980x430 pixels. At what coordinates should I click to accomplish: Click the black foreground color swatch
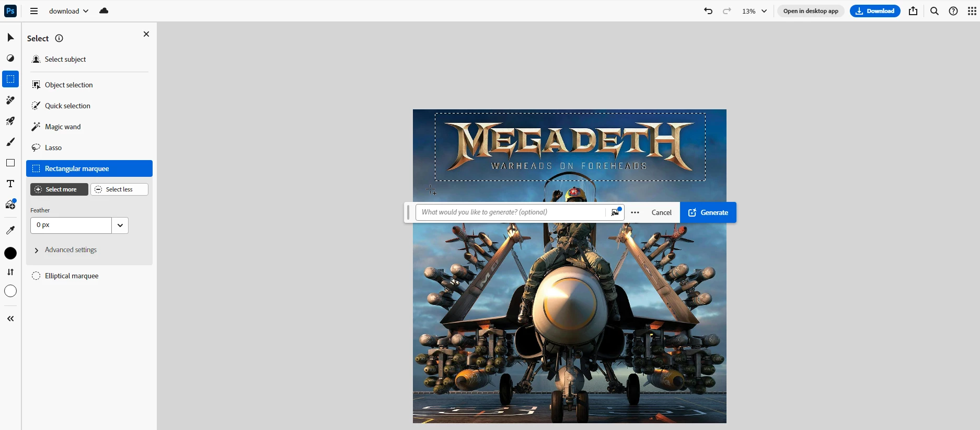(x=10, y=253)
